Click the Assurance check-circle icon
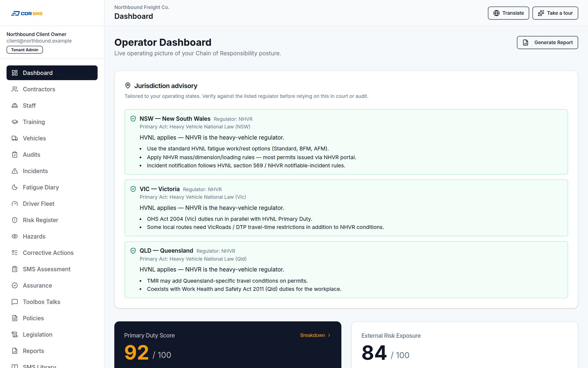Viewport: 588px width, 368px height. [15, 285]
